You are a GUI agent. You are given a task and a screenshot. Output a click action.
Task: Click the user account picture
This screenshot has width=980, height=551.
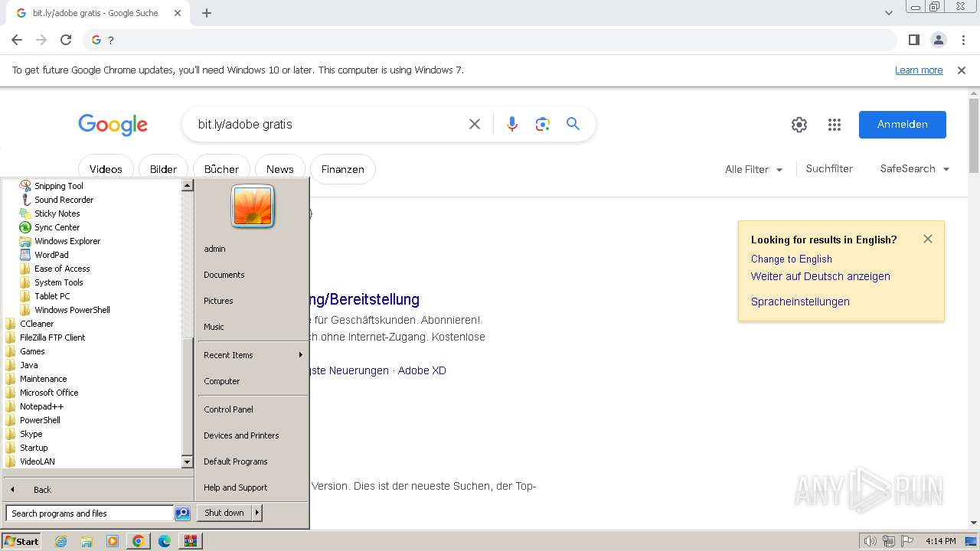click(253, 207)
